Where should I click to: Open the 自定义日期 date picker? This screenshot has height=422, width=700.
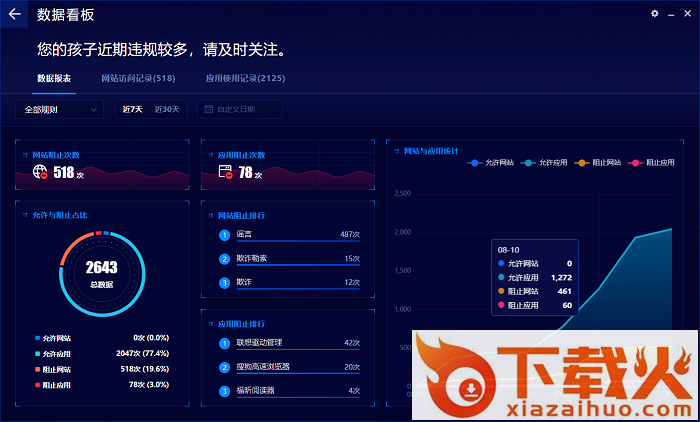[239, 109]
